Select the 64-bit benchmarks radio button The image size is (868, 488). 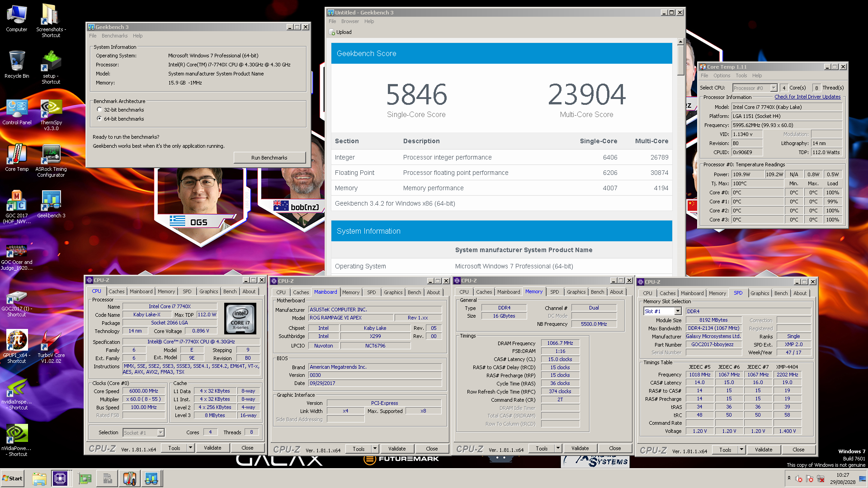click(x=99, y=119)
